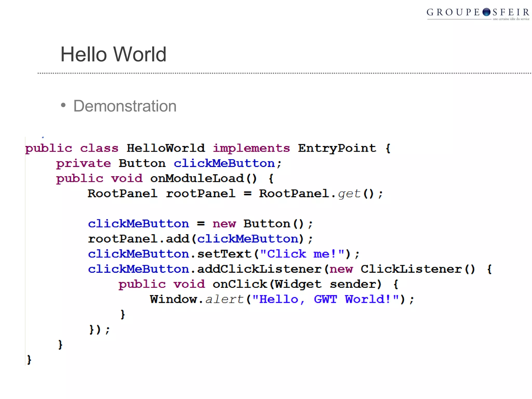Click the 'clickMeButton = new Button();' line
The image size is (532, 399).
pos(200,224)
